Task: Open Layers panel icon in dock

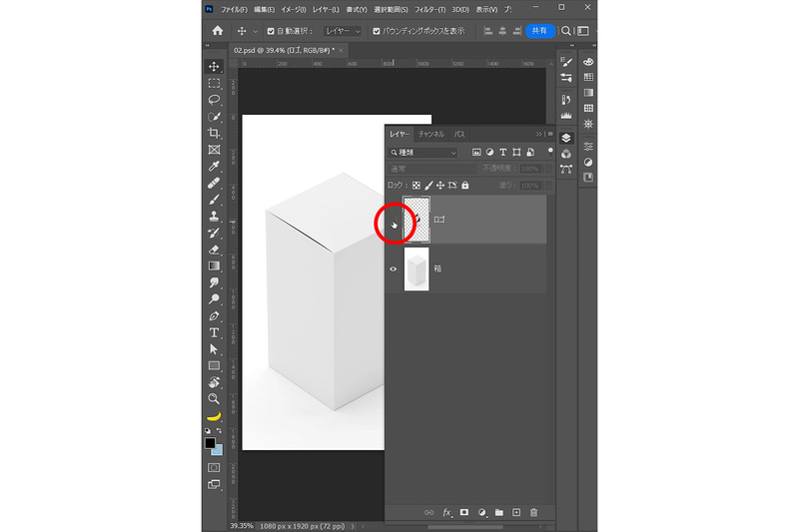Action: click(566, 138)
